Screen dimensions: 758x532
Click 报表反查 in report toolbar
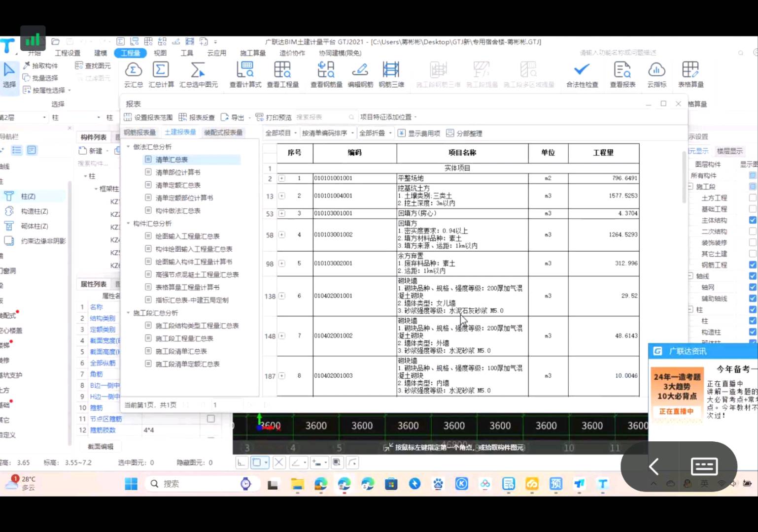pos(197,117)
